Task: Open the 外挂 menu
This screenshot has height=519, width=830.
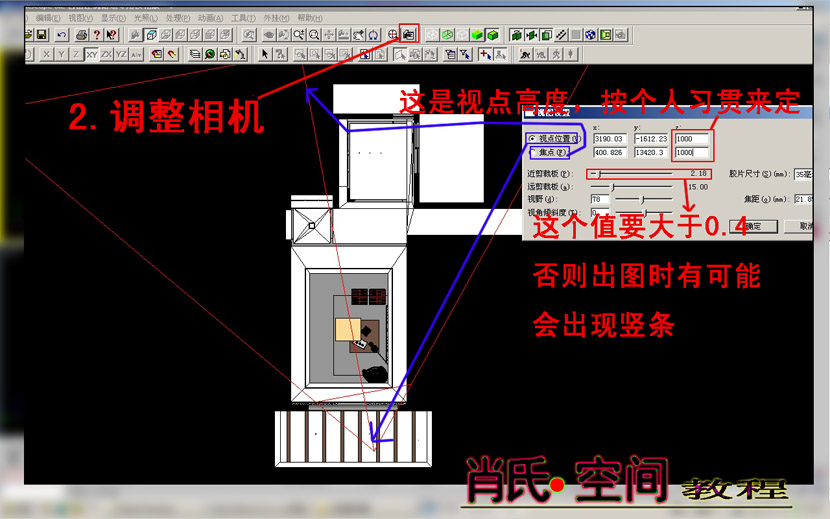Action: coord(276,19)
